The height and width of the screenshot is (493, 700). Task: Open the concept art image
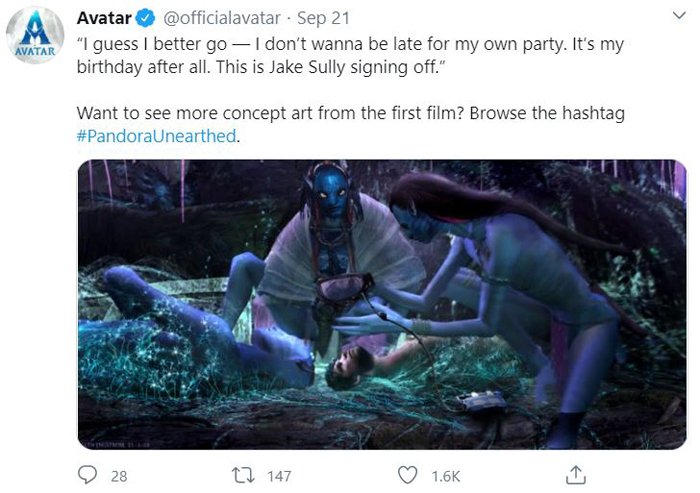(x=381, y=304)
